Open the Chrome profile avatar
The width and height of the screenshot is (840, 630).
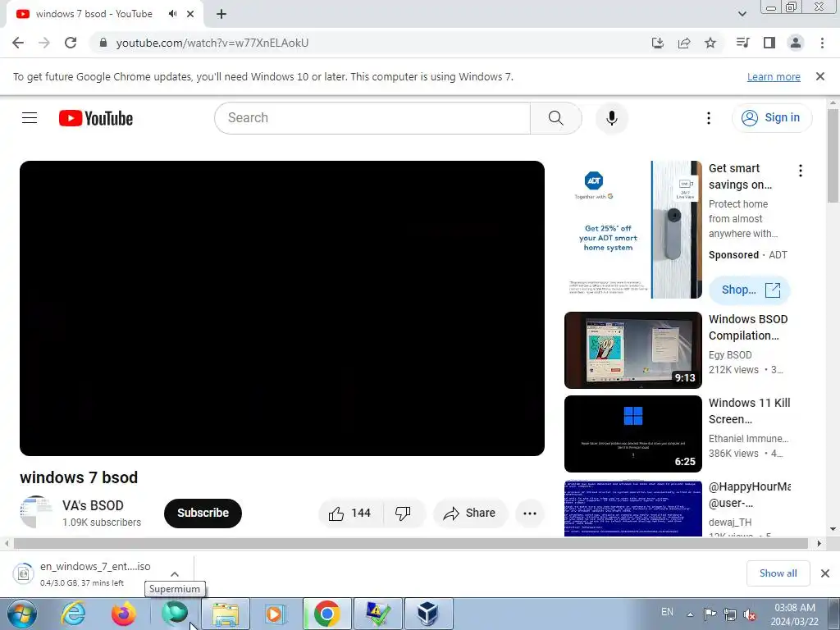[x=796, y=43]
